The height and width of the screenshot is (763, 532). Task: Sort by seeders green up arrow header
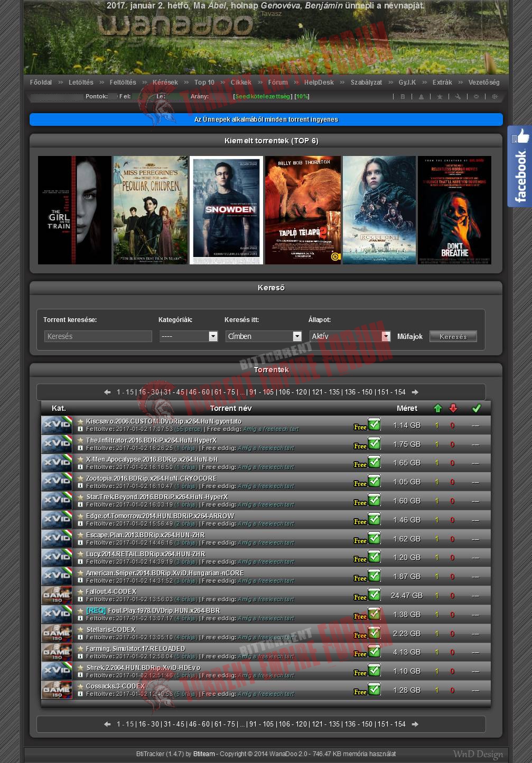[x=437, y=408]
